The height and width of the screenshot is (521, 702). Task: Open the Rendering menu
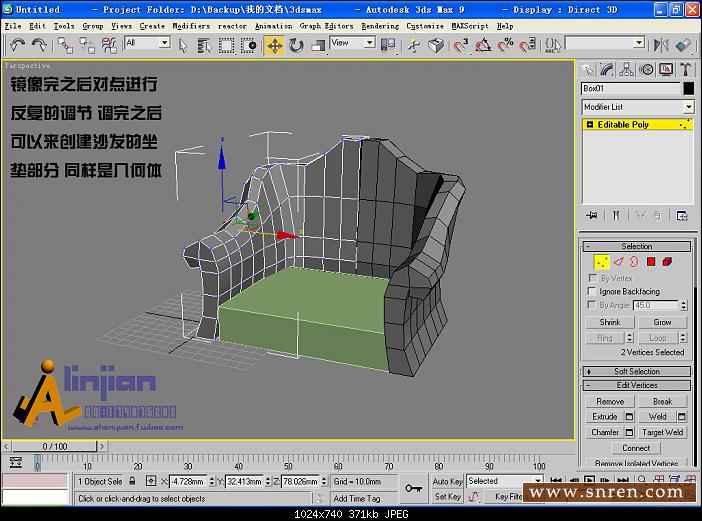coord(379,26)
